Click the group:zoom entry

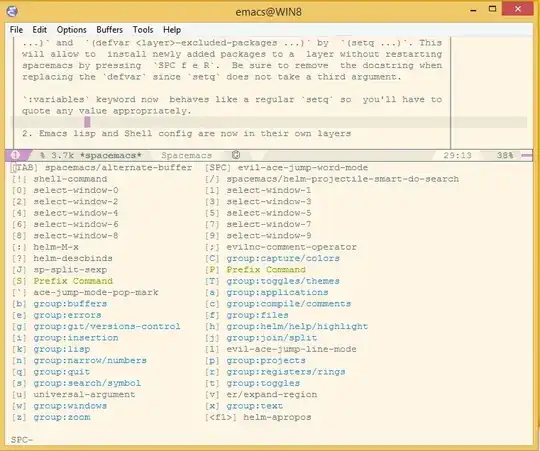62,418
